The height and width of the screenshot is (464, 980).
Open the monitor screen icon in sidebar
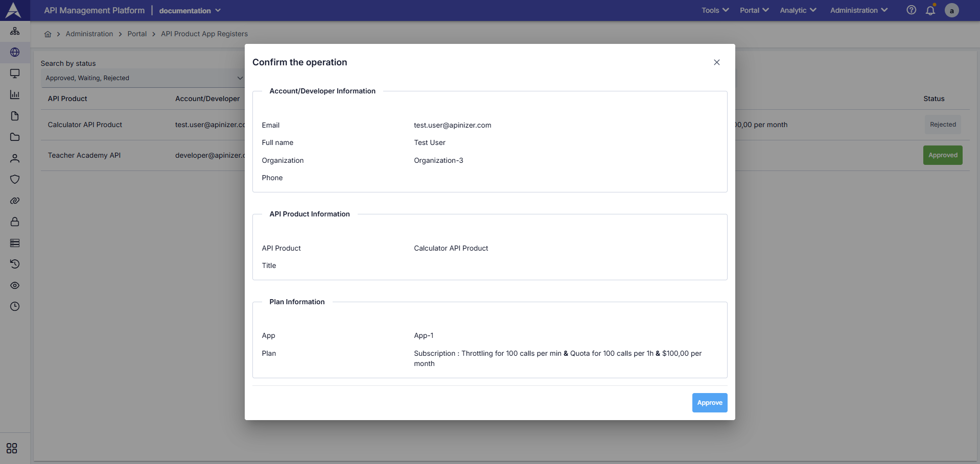pyautogui.click(x=15, y=74)
